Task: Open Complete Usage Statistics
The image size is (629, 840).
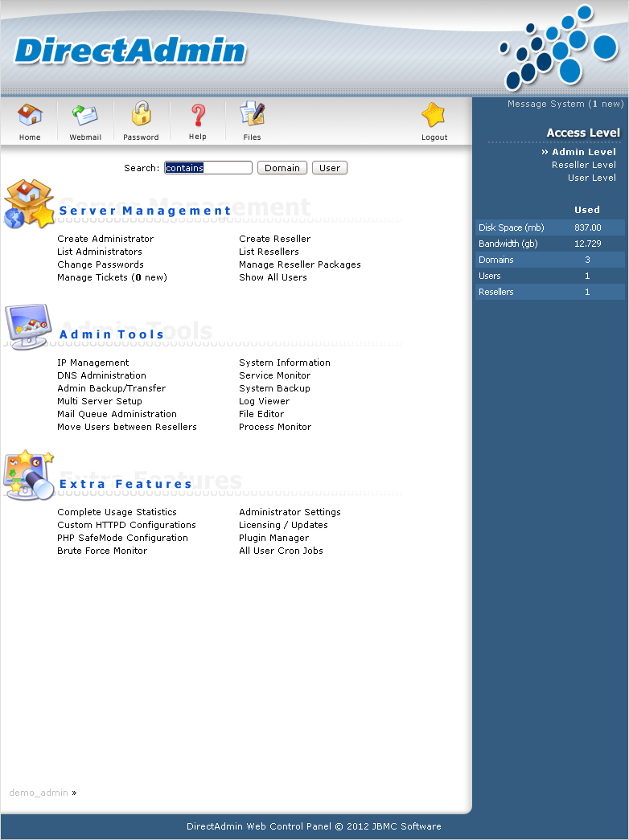Action: pos(117,512)
